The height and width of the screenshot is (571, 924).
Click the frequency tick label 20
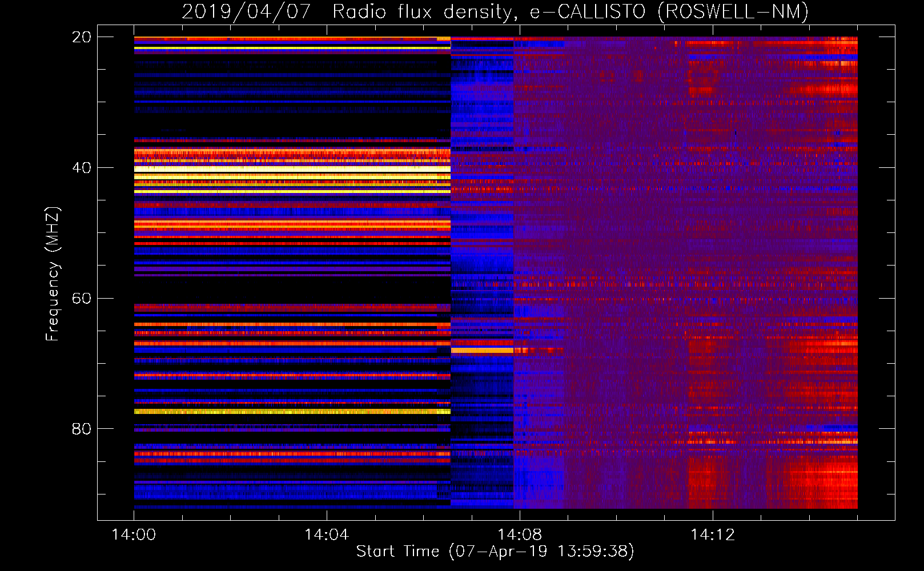coord(81,37)
